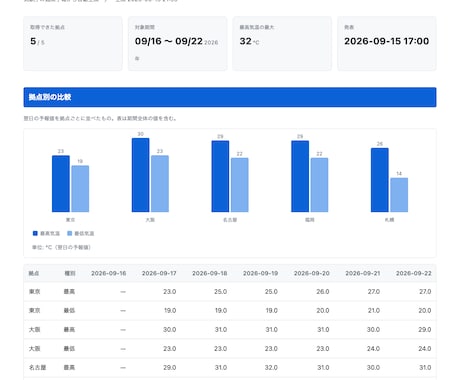Click the 2026-09-21 column header
460x380 pixels.
(363, 273)
